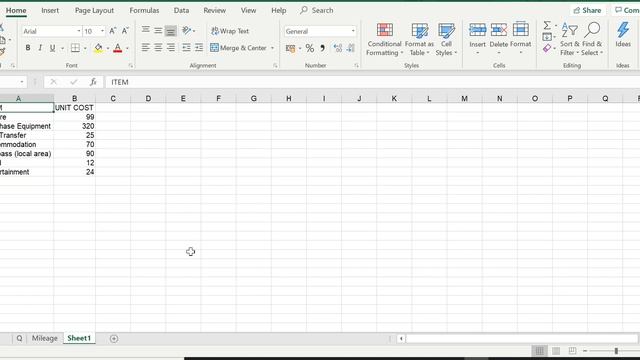The width and height of the screenshot is (640, 360).
Task: Open Sort & Filter menu
Action: pos(569,39)
